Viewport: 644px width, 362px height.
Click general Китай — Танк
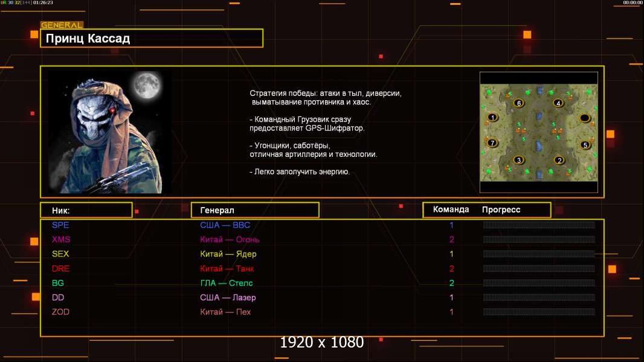click(227, 268)
